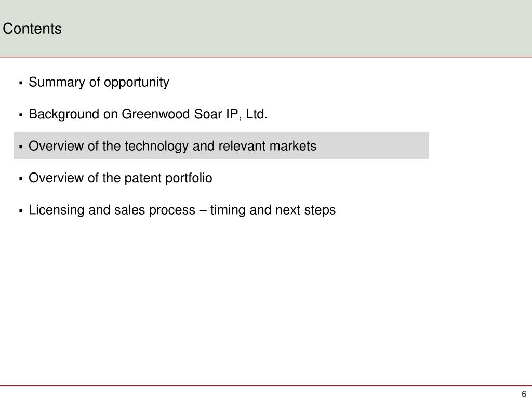The height and width of the screenshot is (399, 532).
Task: Click bullet marker beside Background on Greenwood
Action: pos(21,115)
